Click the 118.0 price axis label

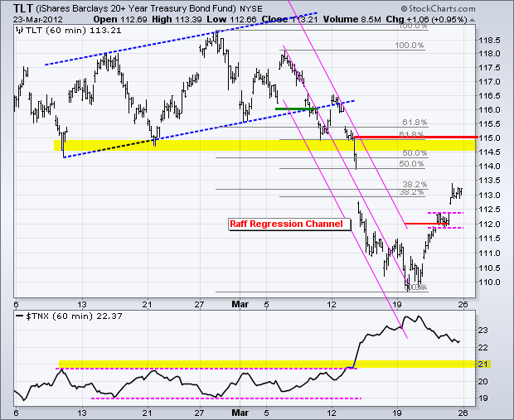coord(489,54)
